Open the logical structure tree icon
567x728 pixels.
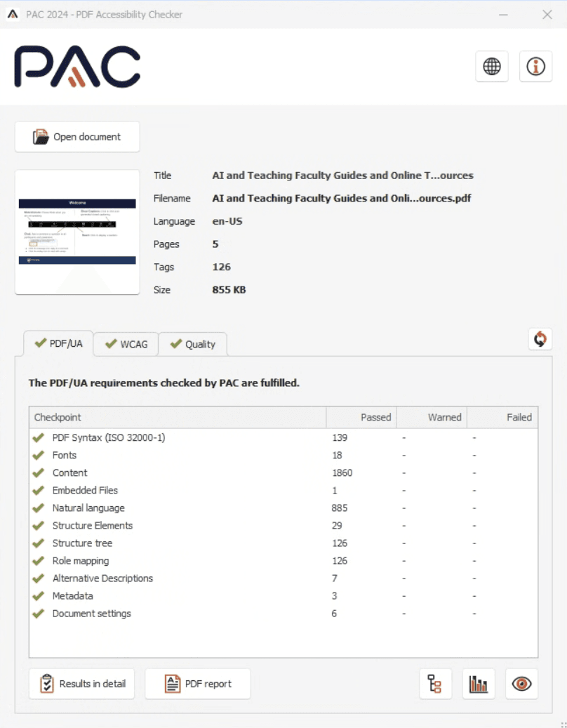click(x=435, y=683)
